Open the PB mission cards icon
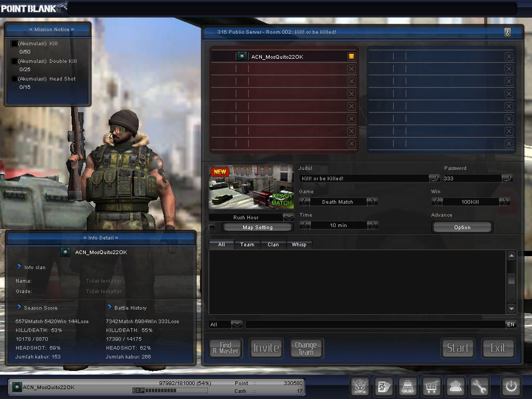Image resolution: width=532 pixels, height=399 pixels. (384, 386)
